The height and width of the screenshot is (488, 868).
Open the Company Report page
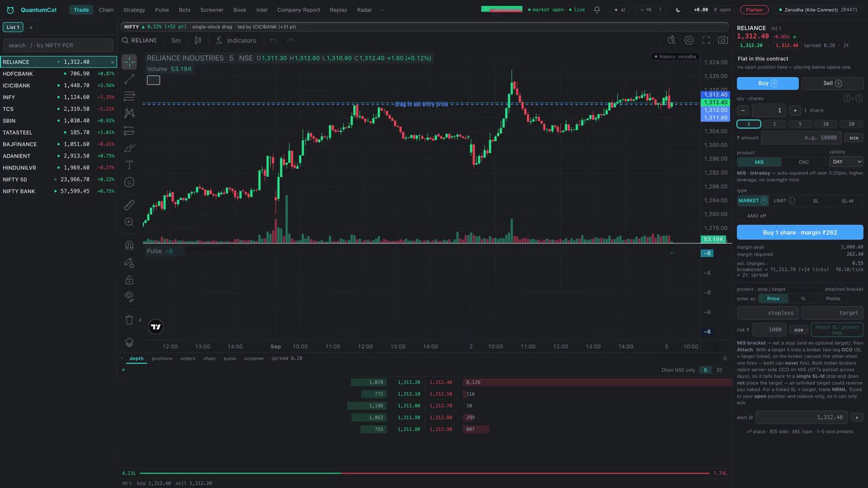coord(298,10)
